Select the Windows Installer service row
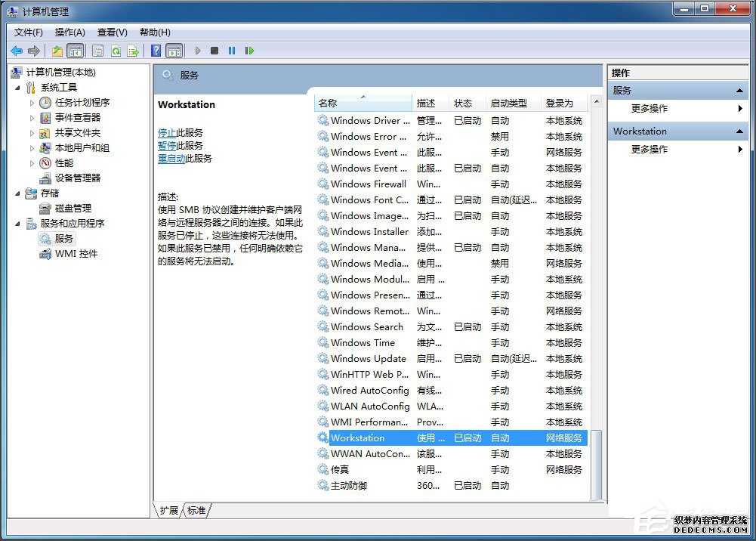The height and width of the screenshot is (541, 756). (x=452, y=232)
